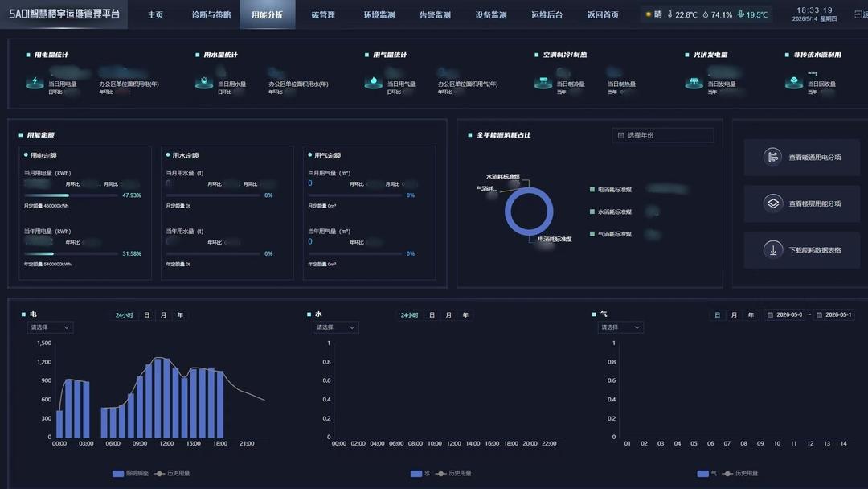Screen dimensions: 868x489
Task: Click the solar panel icon beside 当日发电量
Action: click(694, 83)
